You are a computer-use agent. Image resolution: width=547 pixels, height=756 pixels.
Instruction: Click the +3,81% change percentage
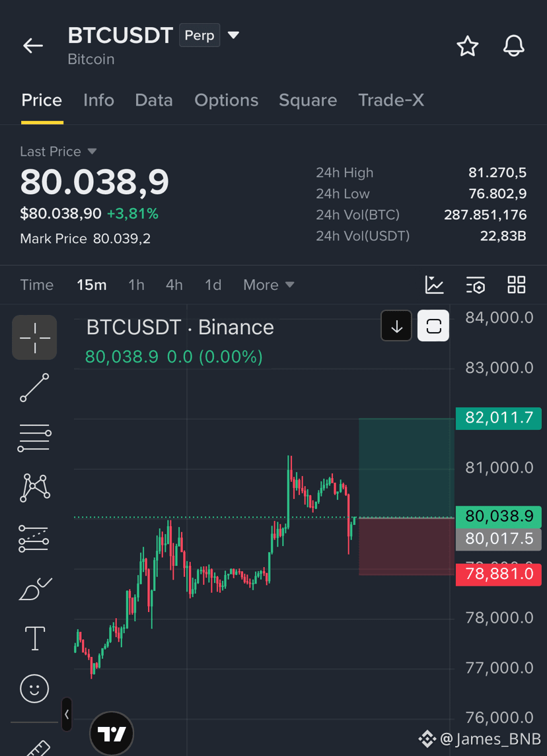pos(133,213)
